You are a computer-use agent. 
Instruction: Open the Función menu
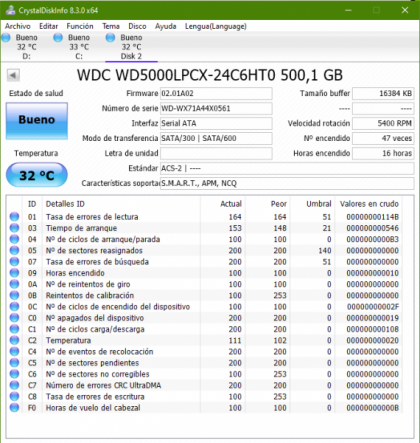(x=80, y=26)
